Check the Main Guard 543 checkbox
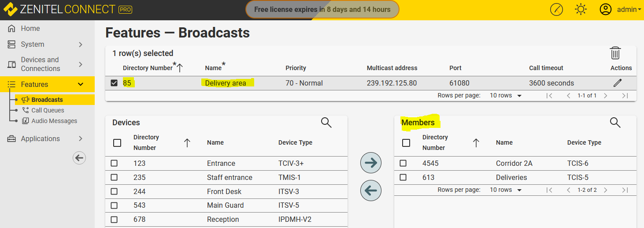This screenshot has height=228, width=644. tap(114, 205)
